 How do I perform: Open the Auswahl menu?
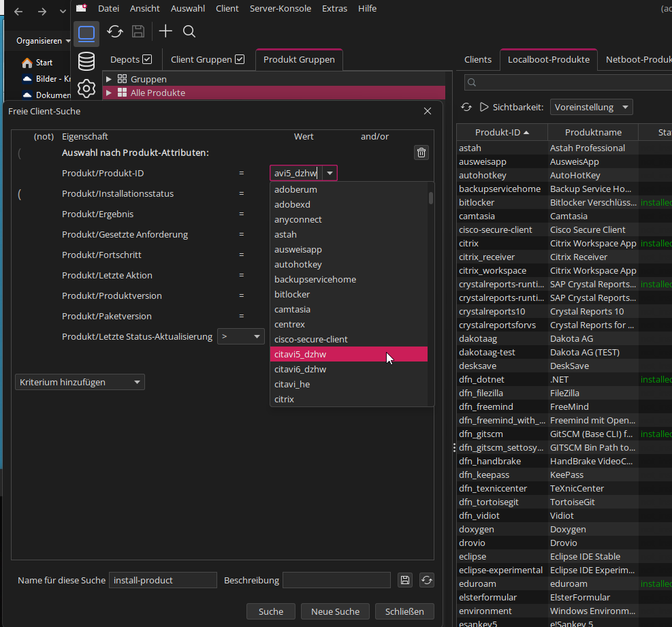tap(188, 9)
